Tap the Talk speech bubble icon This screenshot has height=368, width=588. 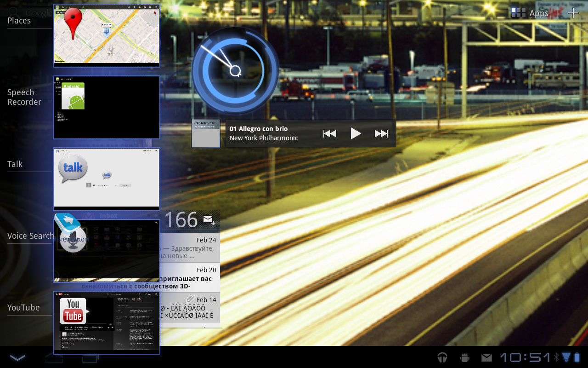[73, 168]
